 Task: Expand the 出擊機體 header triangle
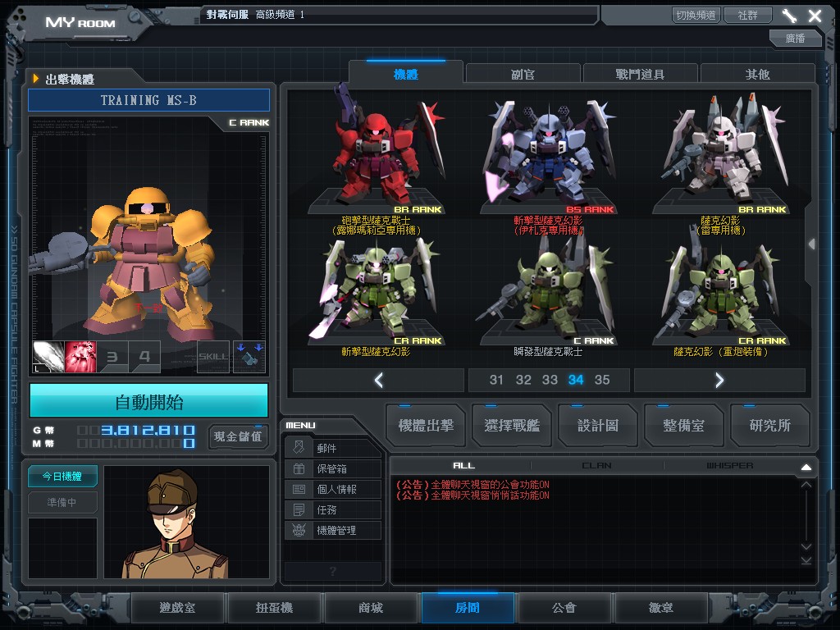36,79
